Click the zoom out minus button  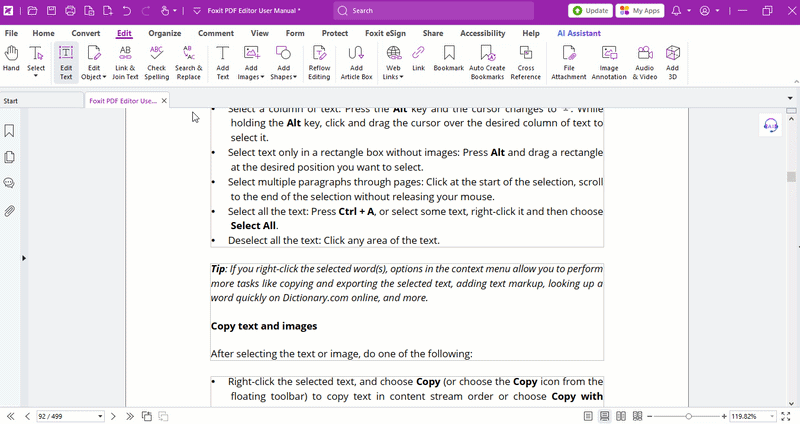click(650, 416)
